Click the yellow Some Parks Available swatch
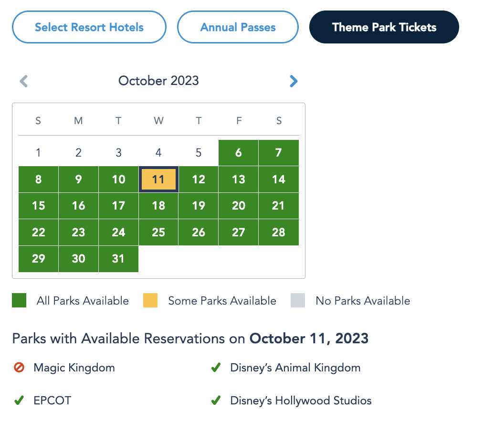Screen dimensions: 504x423 (x=150, y=301)
